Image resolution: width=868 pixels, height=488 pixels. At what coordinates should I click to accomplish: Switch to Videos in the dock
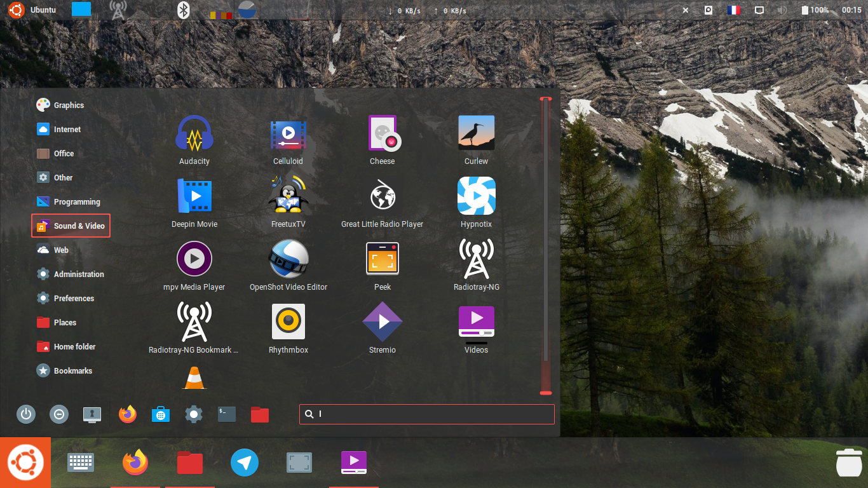click(x=354, y=463)
